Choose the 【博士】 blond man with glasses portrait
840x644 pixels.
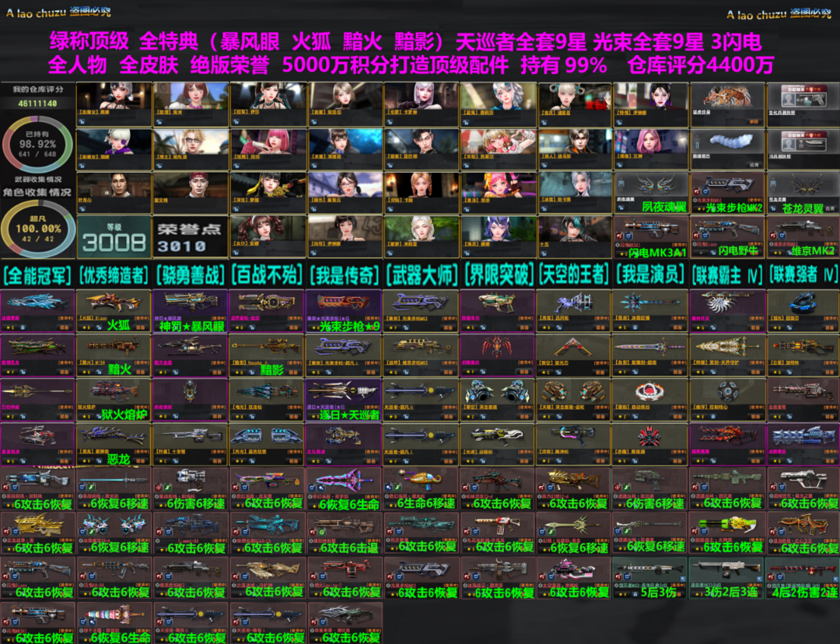pos(191,142)
